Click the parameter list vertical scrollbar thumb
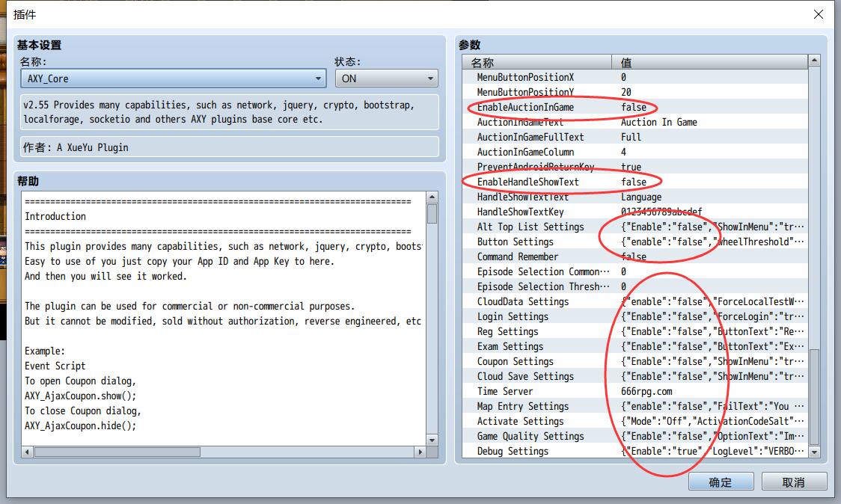 814,396
